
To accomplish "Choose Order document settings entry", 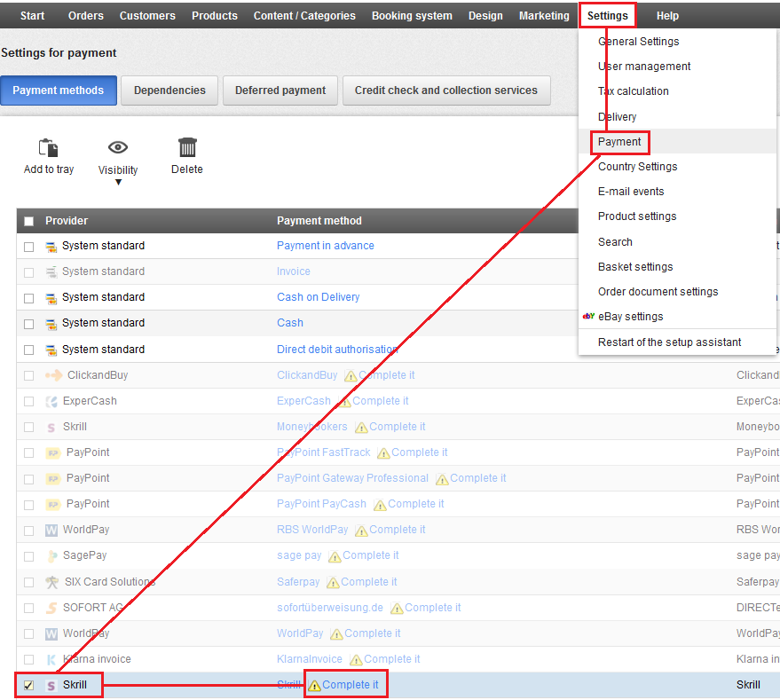I will (658, 292).
